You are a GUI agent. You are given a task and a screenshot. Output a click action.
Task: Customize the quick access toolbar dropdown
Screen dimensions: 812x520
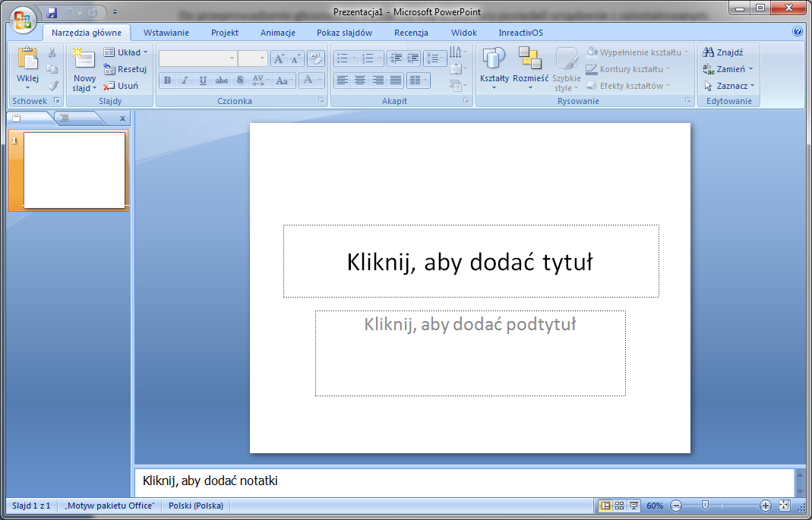point(115,12)
